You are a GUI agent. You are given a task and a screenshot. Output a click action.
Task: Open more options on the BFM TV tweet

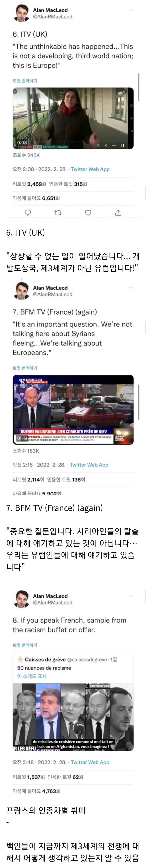(131, 288)
